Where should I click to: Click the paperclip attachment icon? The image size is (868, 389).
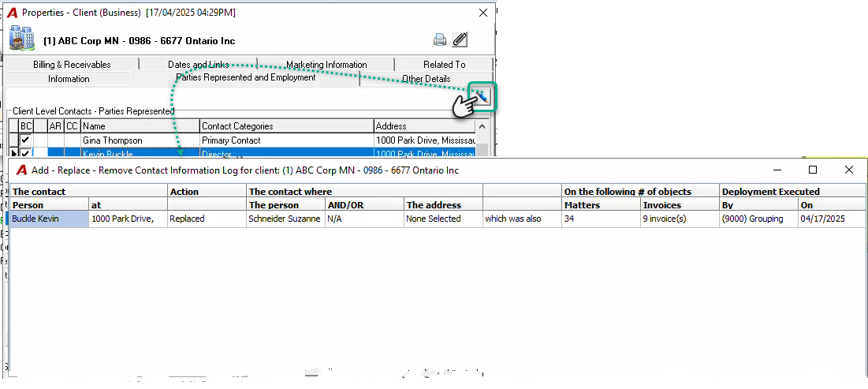(x=460, y=39)
